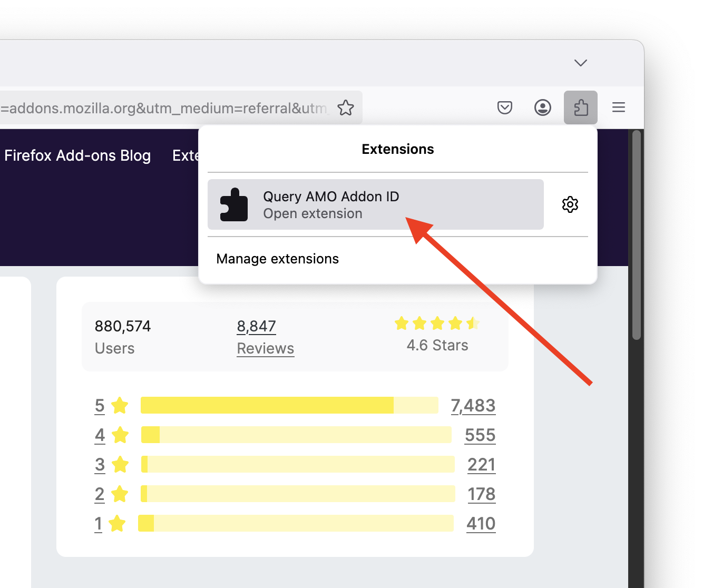This screenshot has width=703, height=588.
Task: Click the 1-star rating progress bar
Action: pyautogui.click(x=296, y=523)
